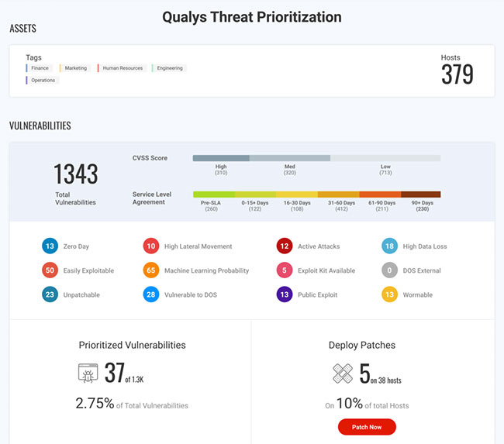
Task: Click the 90+ Days brown segment
Action: coord(421,194)
